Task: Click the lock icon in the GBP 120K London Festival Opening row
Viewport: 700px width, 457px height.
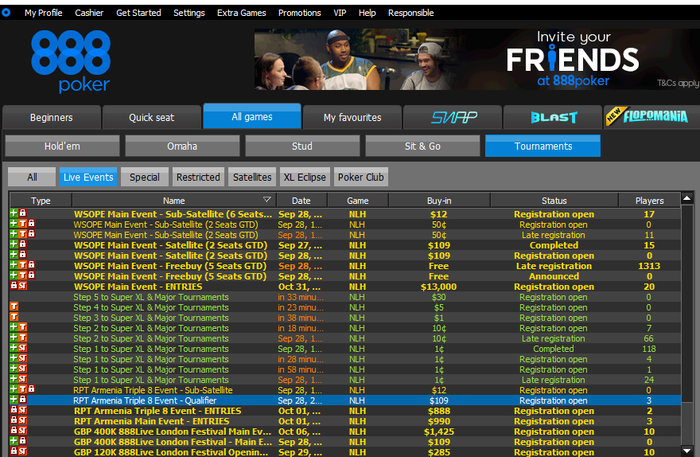Action: coord(14,451)
